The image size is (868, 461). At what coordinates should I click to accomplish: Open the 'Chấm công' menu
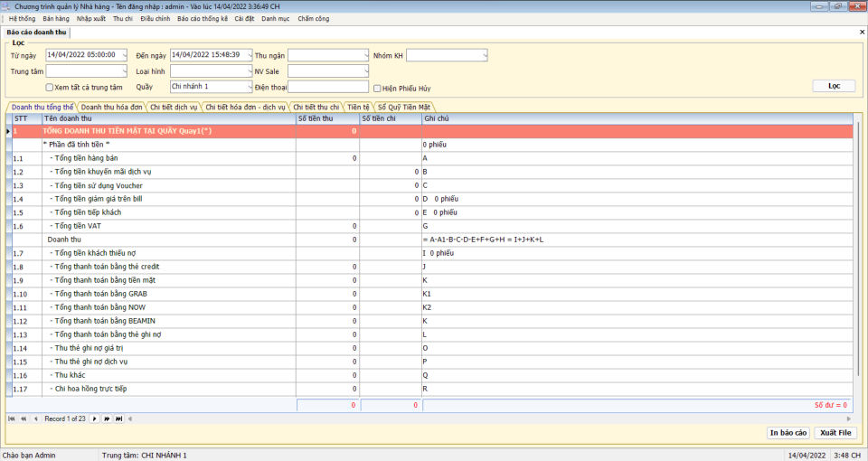click(314, 19)
